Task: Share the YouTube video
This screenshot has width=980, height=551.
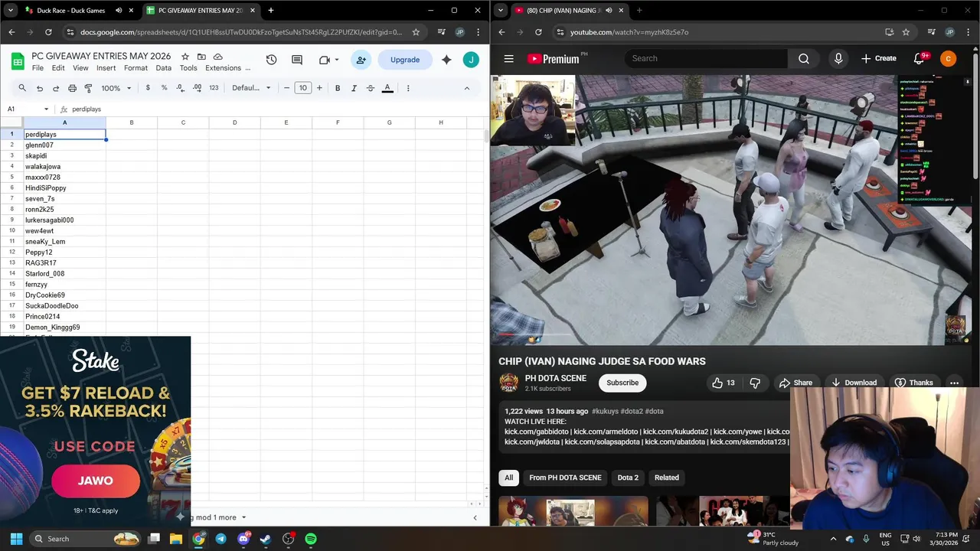Action: click(795, 383)
